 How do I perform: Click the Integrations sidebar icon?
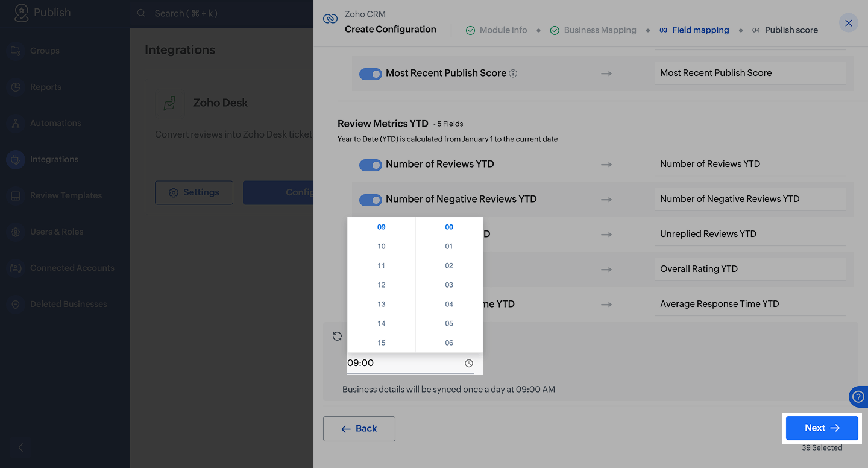[x=16, y=159]
